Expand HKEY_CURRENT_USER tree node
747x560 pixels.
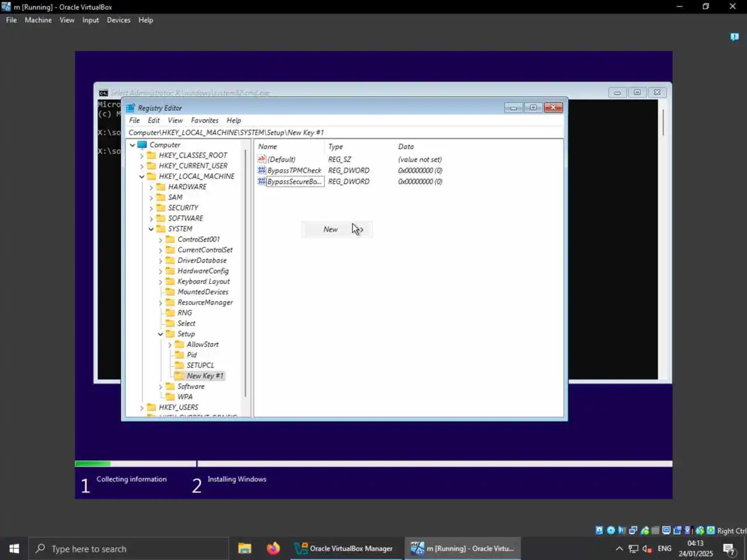click(x=142, y=166)
